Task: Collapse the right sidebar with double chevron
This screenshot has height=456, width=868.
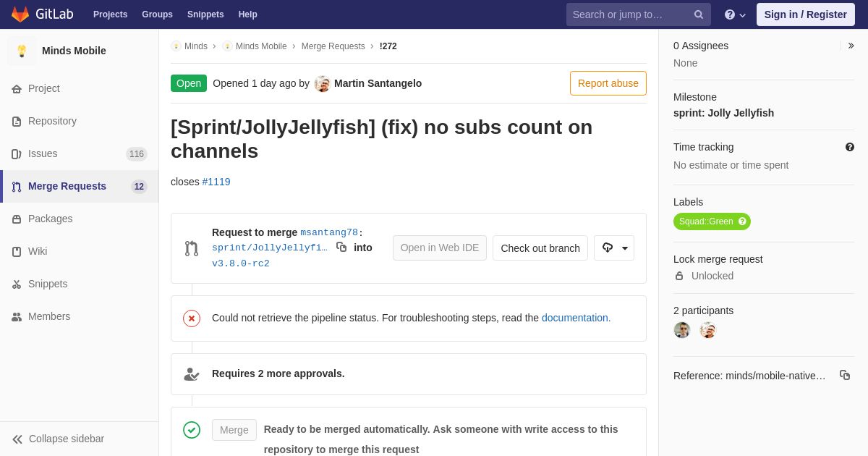Action: [x=851, y=46]
